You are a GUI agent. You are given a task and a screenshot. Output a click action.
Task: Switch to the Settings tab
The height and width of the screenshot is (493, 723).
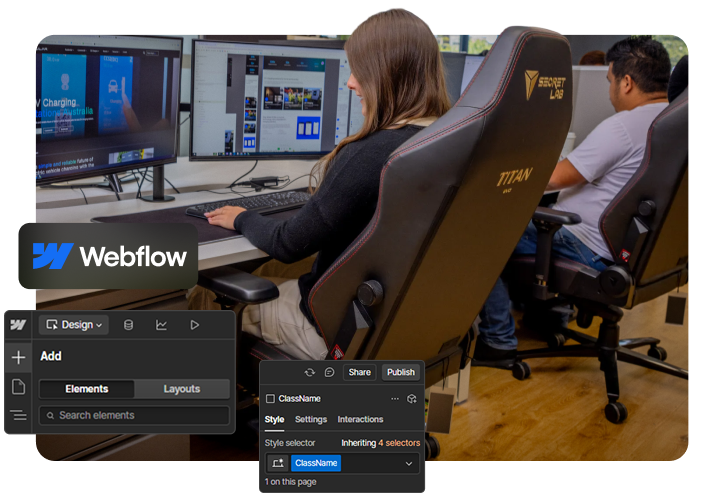(x=311, y=420)
